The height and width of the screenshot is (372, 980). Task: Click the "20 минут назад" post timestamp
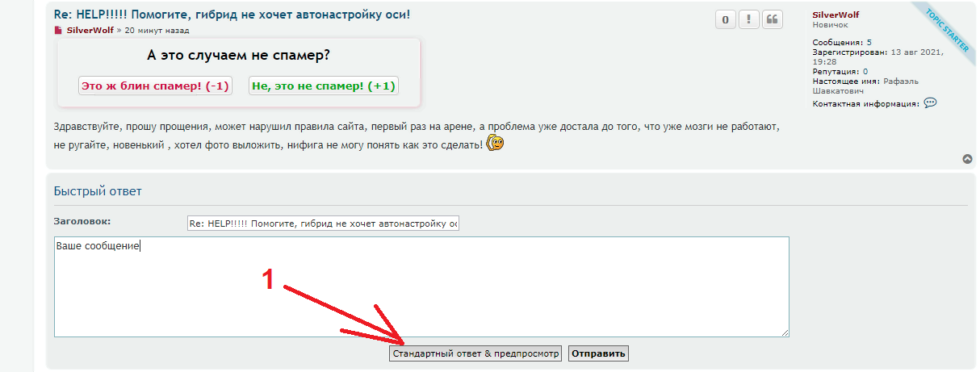pos(157,31)
